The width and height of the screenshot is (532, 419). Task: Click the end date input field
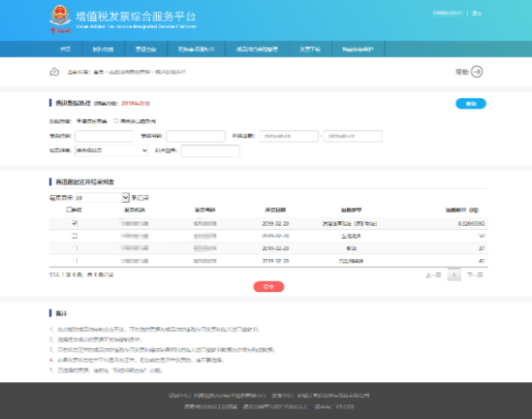(x=353, y=136)
